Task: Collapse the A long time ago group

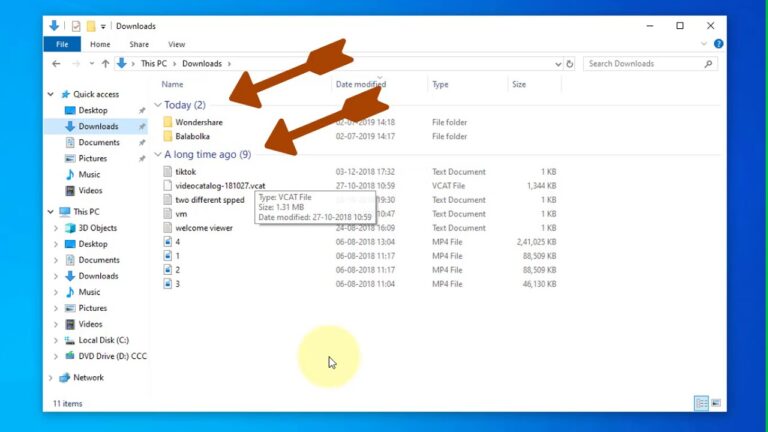Action: click(x=158, y=155)
